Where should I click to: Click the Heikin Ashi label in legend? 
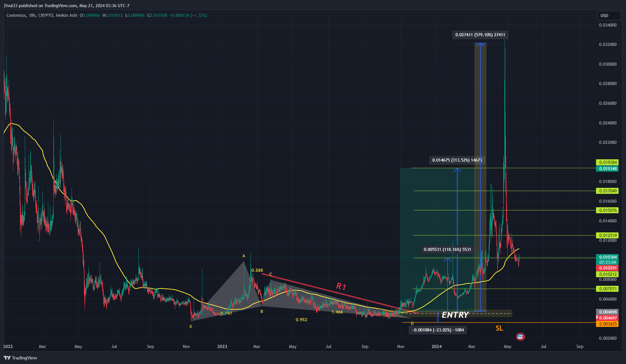click(67, 15)
